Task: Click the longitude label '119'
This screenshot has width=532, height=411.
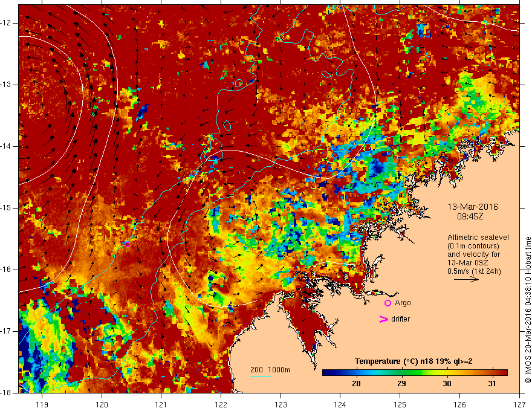Action: (x=42, y=404)
